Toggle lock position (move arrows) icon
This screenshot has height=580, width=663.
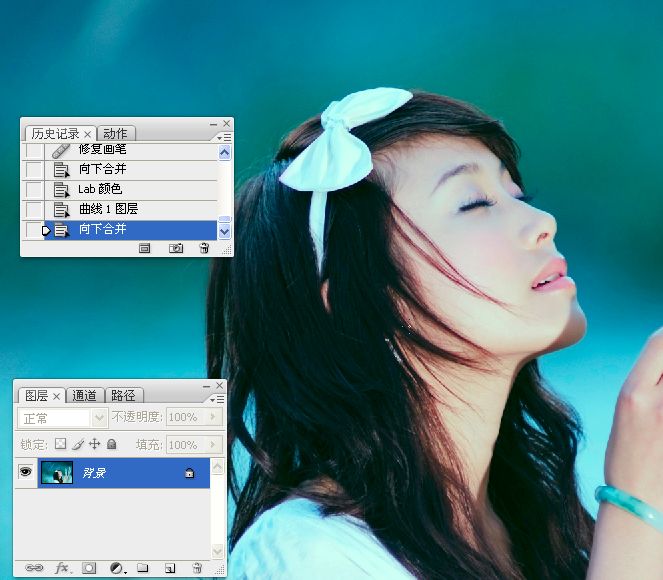tap(95, 444)
